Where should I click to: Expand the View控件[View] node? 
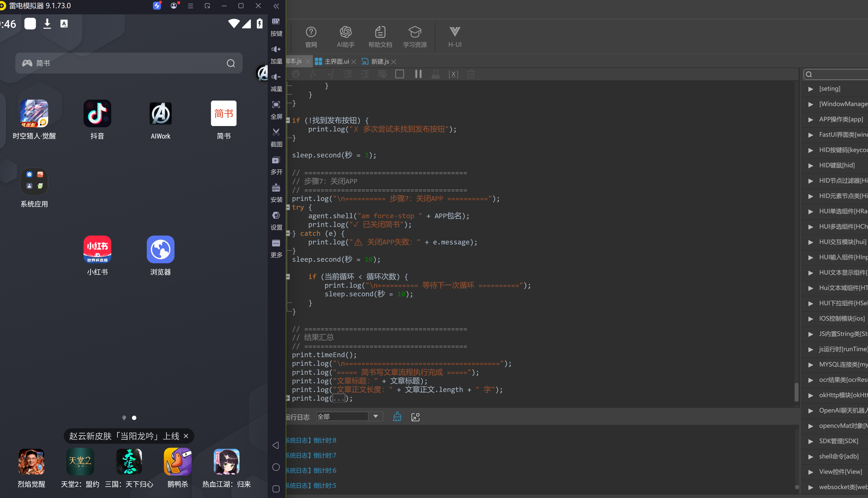811,472
